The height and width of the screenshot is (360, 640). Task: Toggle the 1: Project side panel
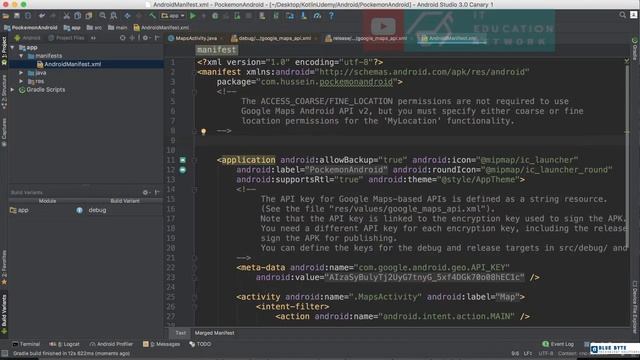coord(4,51)
